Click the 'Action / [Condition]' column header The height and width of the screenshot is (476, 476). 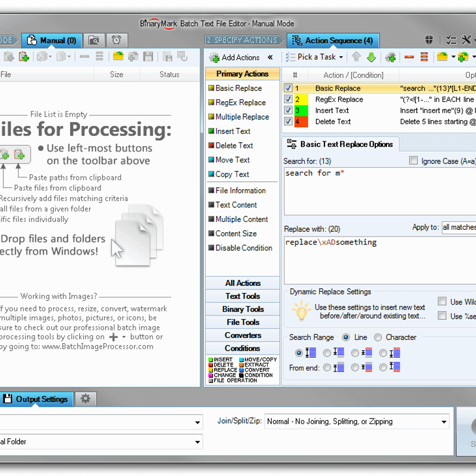click(353, 75)
